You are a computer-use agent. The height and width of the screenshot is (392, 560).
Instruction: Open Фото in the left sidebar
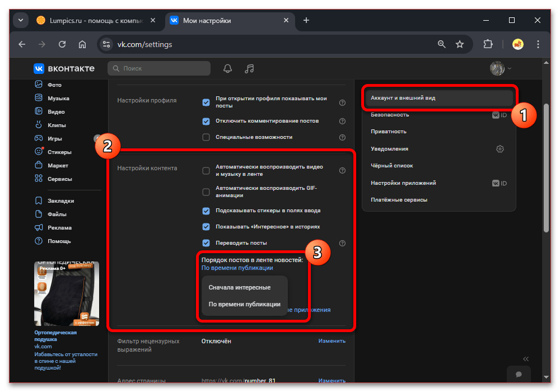pyautogui.click(x=54, y=85)
